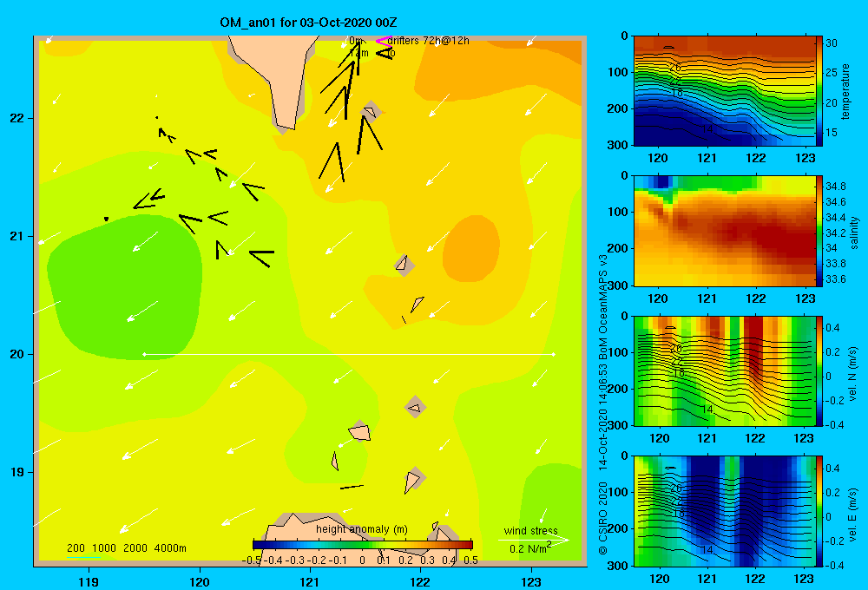This screenshot has height=590, width=868.
Task: Click the height anomaly color bar
Action: click(363, 545)
